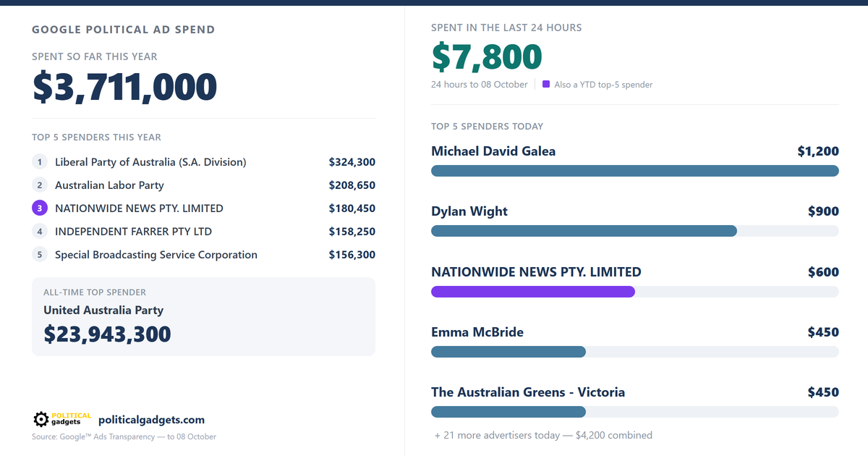The image size is (868, 456).
Task: Select Emma McBride's $450 amount
Action: [823, 332]
